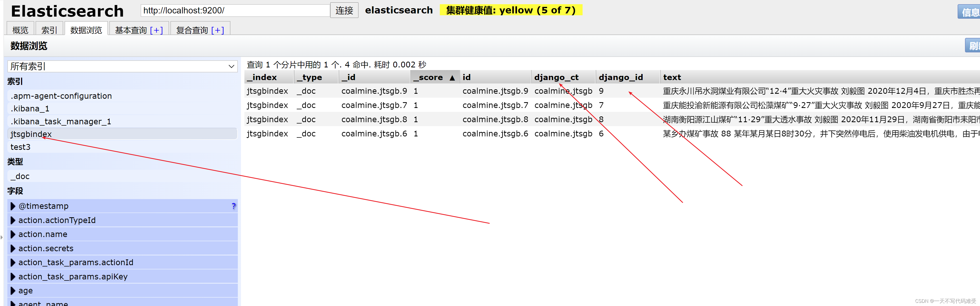
Task: Click the help question mark beside @timestamp
Action: point(234,206)
